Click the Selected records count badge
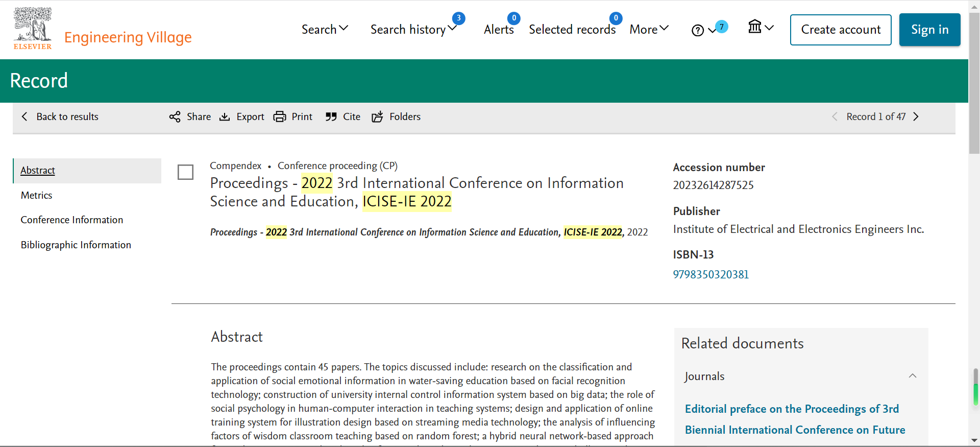Viewport: 980px width, 447px height. [x=616, y=18]
